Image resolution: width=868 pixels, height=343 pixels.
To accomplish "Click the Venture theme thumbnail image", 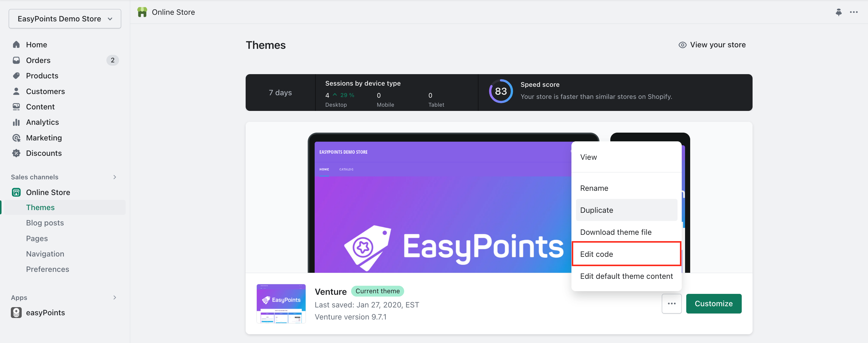I will (281, 303).
